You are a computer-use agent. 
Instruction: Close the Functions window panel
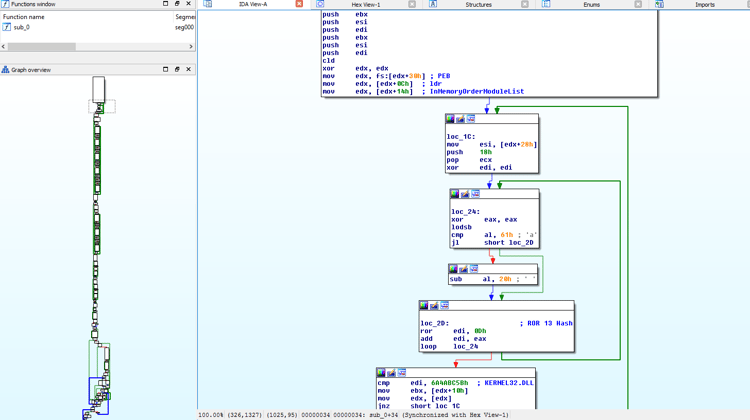(x=188, y=3)
